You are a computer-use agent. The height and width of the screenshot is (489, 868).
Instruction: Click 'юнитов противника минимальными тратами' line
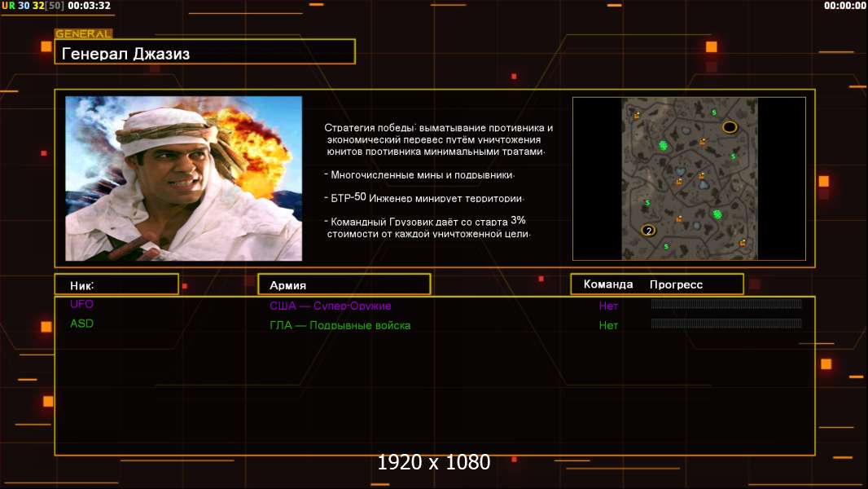[436, 152]
